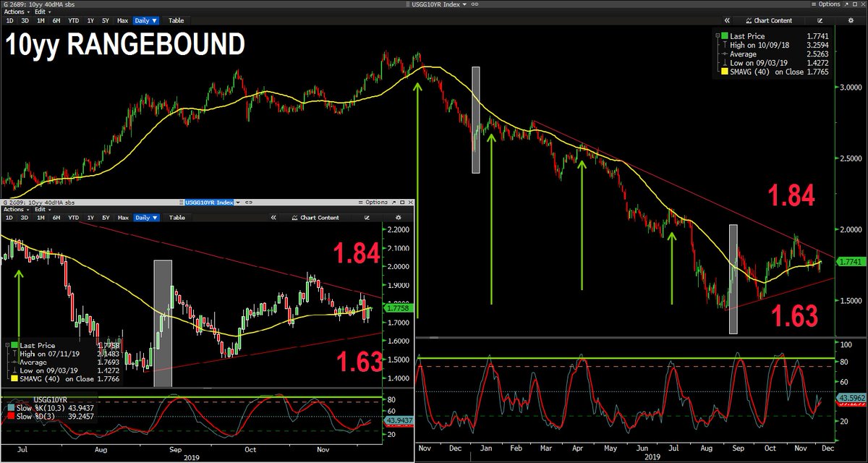Screen dimensions: 868x463
Task: Select 1Y range in inset chart toolbar
Action: [x=90, y=218]
